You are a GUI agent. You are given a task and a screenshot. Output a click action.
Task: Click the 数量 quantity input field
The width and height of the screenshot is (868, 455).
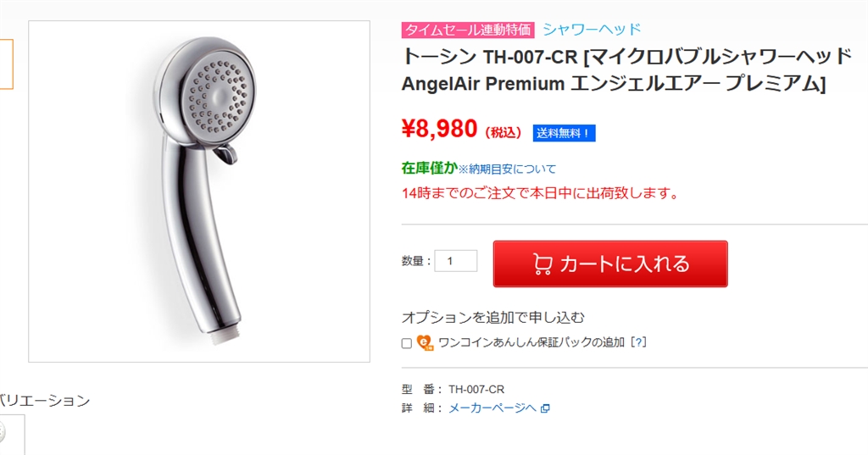[x=455, y=261]
